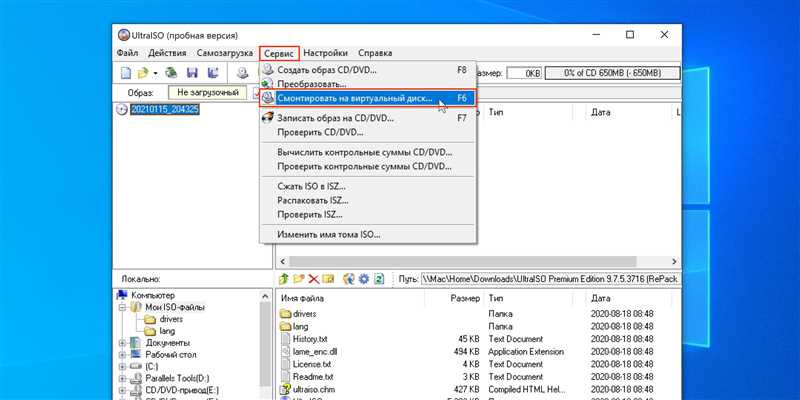The image size is (800, 400).
Task: Close the open Сервис menu
Action: click(279, 53)
